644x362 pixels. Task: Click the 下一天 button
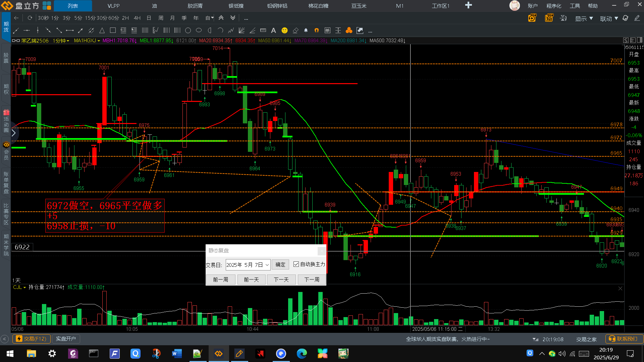coord(281,280)
